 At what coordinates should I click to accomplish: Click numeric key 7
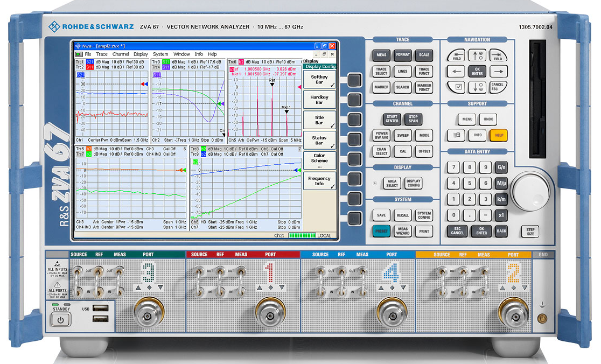point(453,167)
